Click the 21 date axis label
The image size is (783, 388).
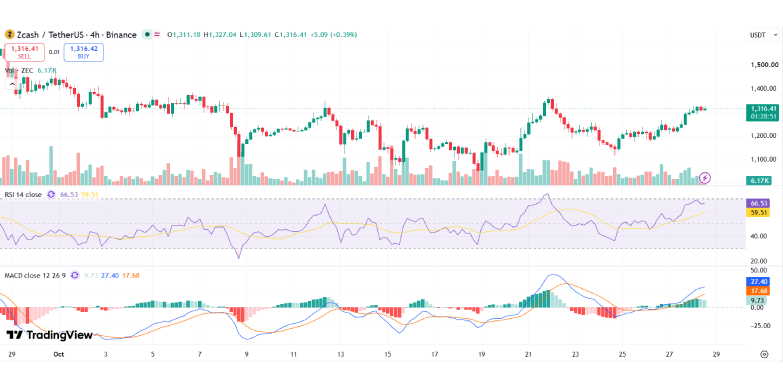click(528, 354)
